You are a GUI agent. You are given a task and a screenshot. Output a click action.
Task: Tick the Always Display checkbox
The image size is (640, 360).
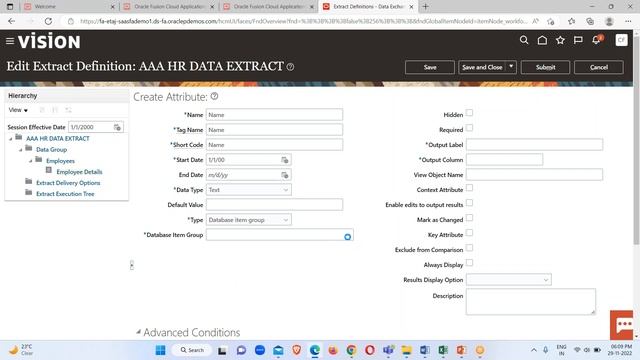click(469, 262)
